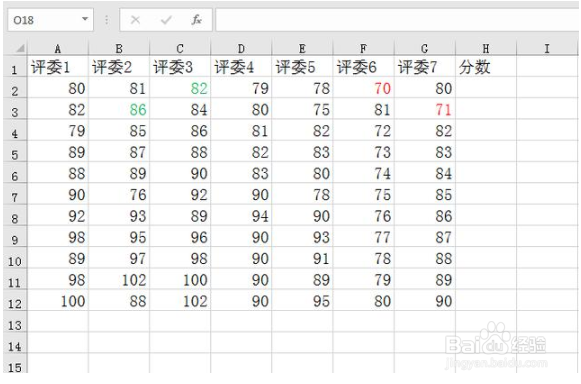This screenshot has height=384, width=581.
Task: Select cell C11 with value 100
Action: (180, 279)
